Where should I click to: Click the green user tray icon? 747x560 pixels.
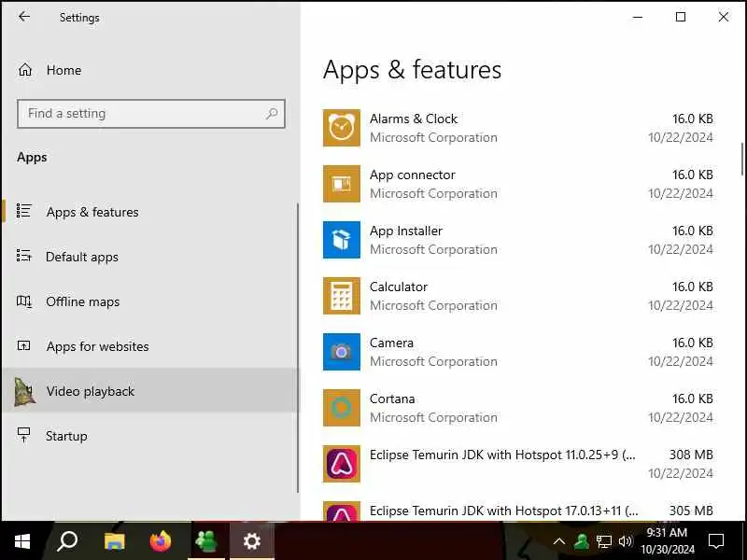(581, 541)
